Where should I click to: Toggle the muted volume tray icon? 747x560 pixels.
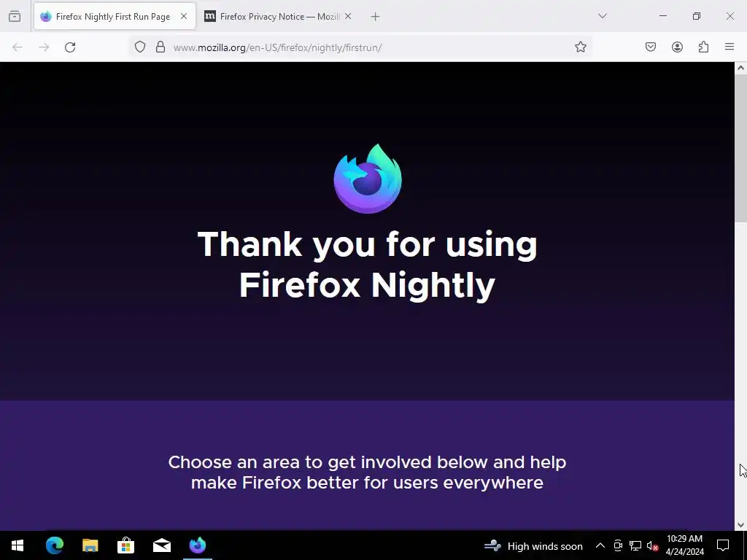652,545
